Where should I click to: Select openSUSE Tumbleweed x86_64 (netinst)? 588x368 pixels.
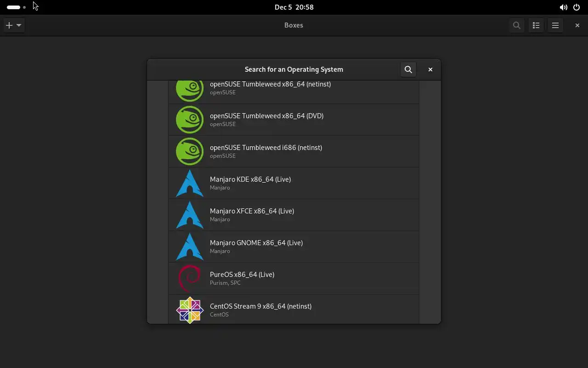(294, 92)
